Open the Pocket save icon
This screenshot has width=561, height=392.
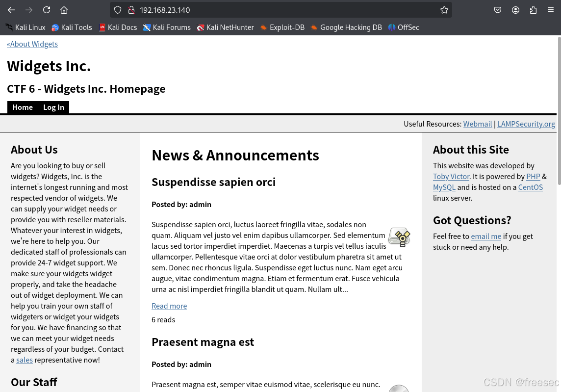(x=498, y=10)
